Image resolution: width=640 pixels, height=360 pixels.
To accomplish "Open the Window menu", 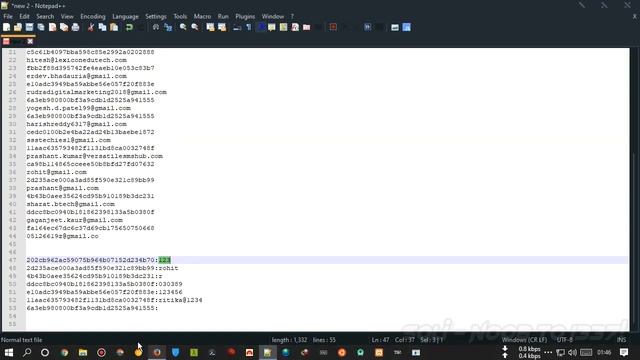I will [273, 16].
